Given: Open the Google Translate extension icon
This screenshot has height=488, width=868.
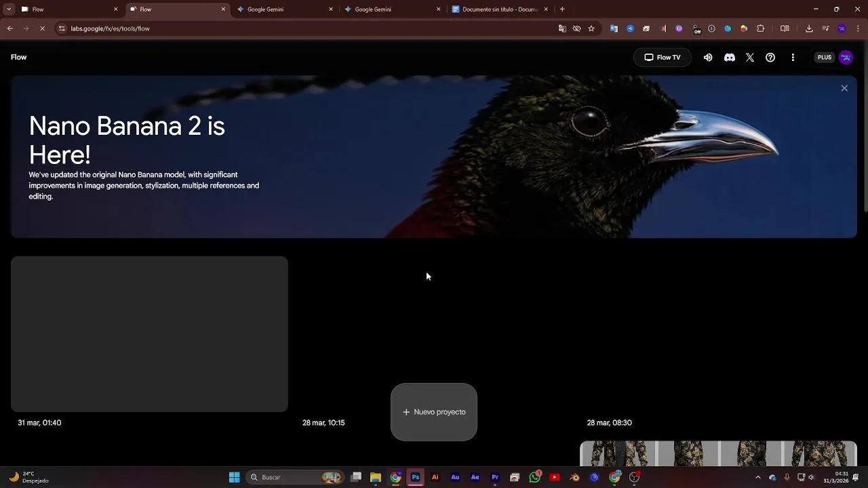Looking at the screenshot, I should [614, 28].
